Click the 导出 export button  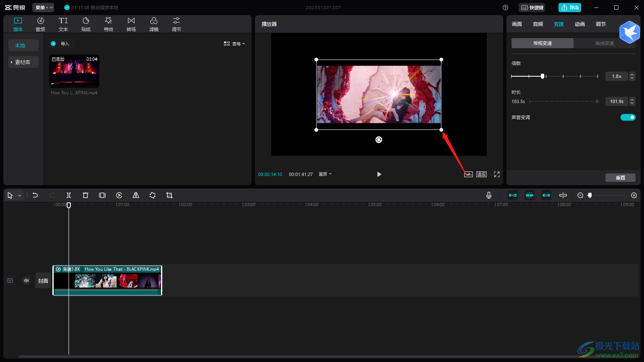coord(570,8)
